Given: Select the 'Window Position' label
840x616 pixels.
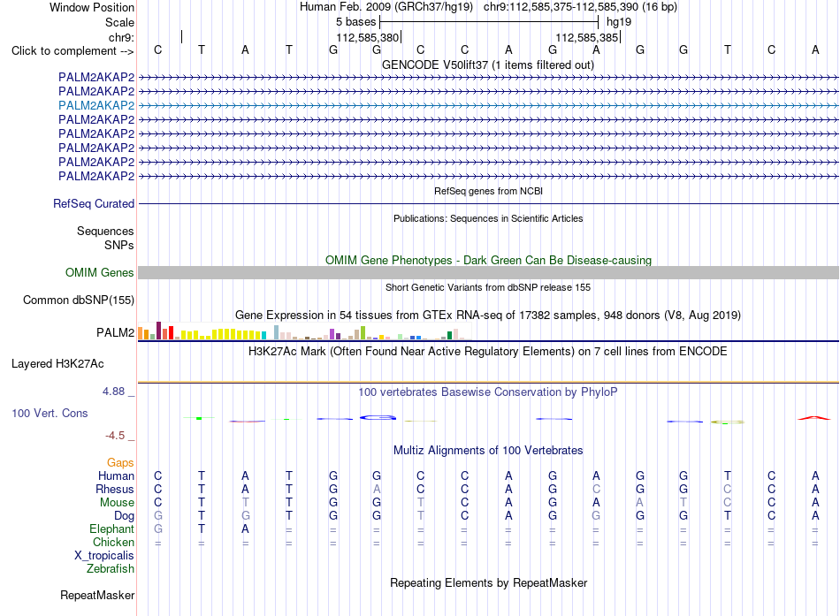Looking at the screenshot, I should 92,7.
